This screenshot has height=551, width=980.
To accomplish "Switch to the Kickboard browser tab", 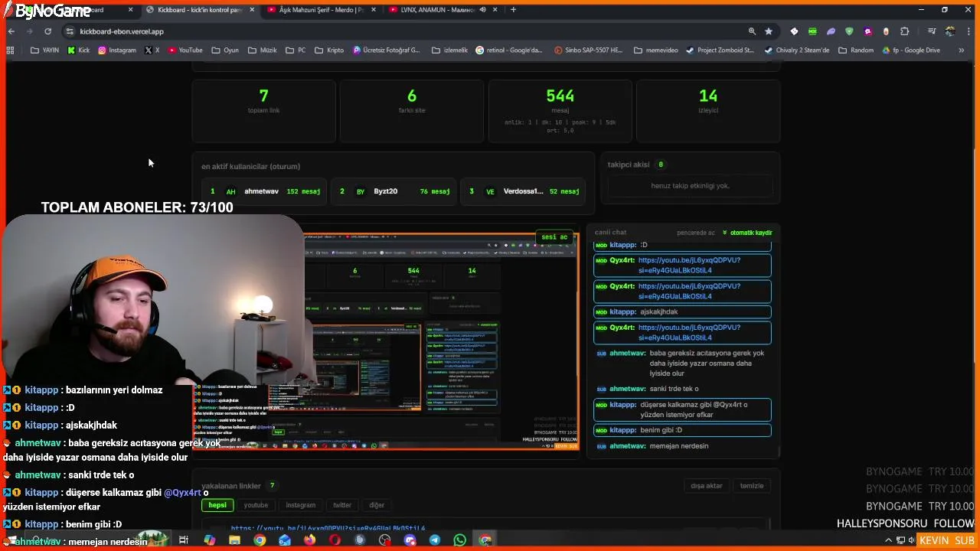I will pyautogui.click(x=201, y=10).
